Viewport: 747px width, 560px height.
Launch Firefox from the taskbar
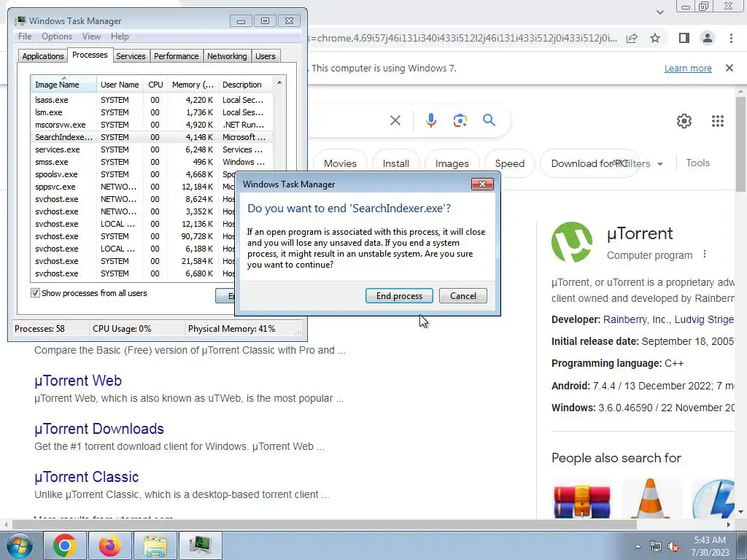(109, 545)
